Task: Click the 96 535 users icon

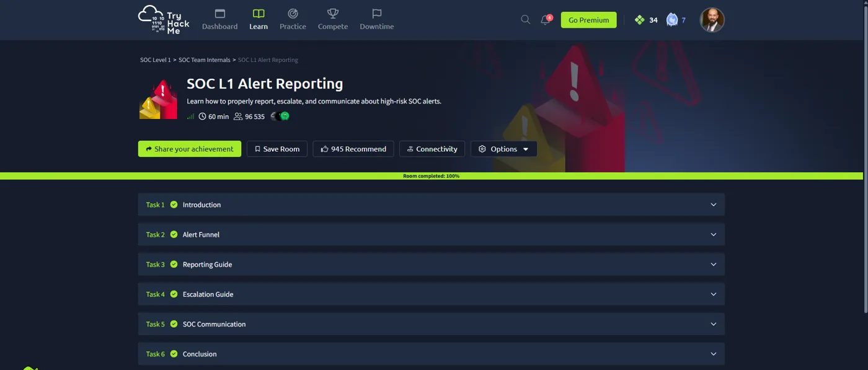Action: (x=238, y=117)
